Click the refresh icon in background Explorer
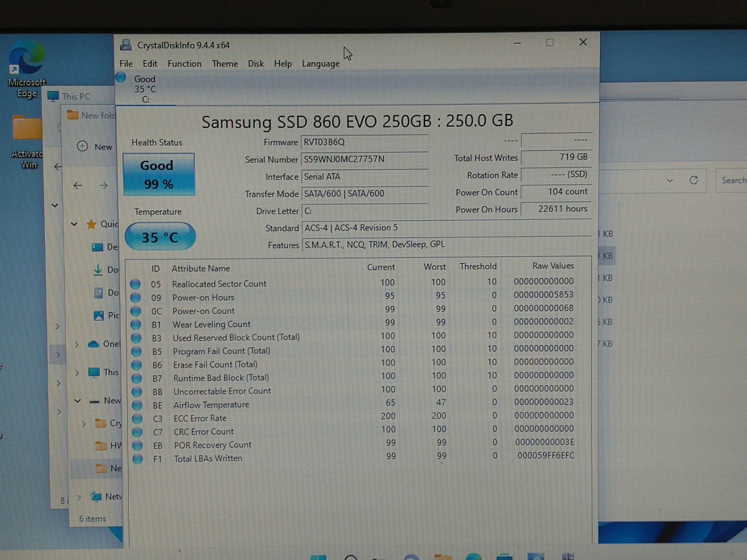Image resolution: width=747 pixels, height=560 pixels. [x=694, y=180]
